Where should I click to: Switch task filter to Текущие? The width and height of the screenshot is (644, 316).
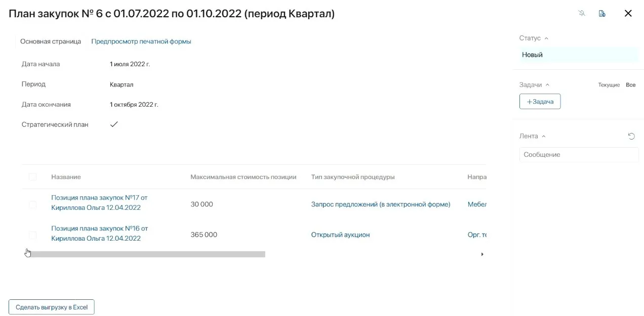pyautogui.click(x=609, y=85)
